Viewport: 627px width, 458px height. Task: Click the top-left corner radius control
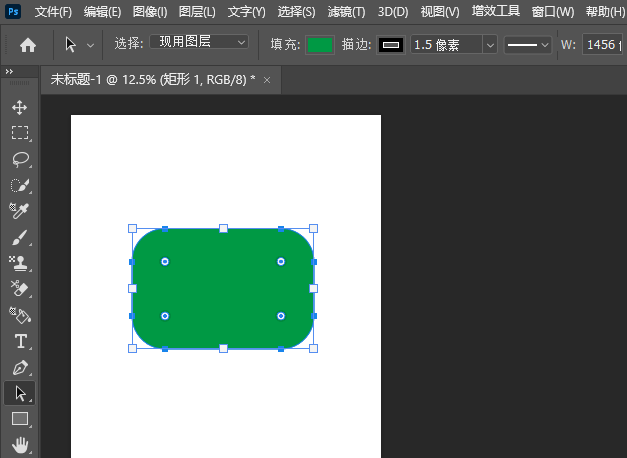(165, 262)
